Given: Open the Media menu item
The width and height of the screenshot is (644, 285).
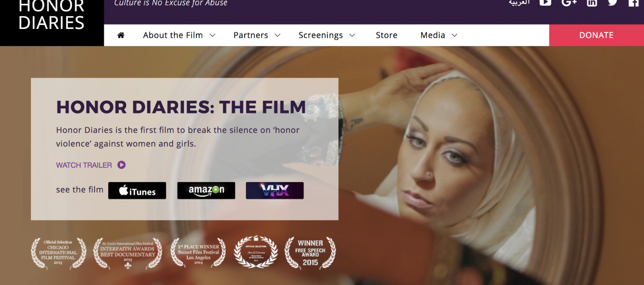Looking at the screenshot, I should tap(433, 35).
